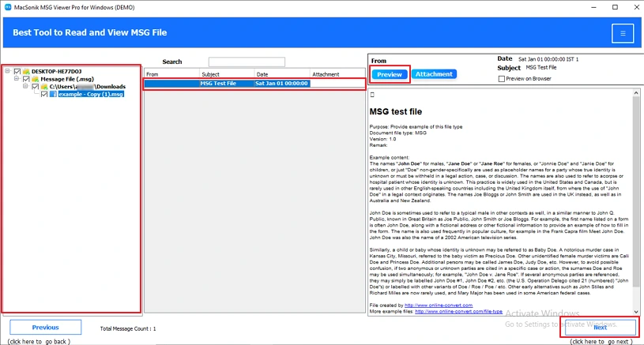
Task: Click the MSG test file heading text
Action: click(x=396, y=111)
